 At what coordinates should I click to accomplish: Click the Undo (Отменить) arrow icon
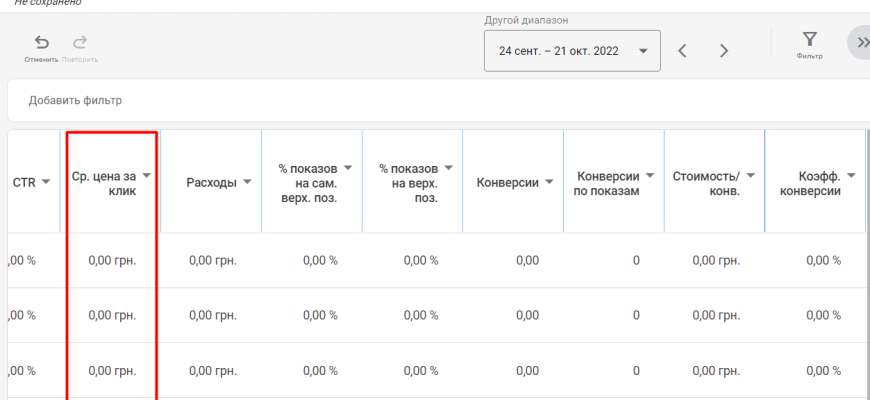tap(41, 42)
